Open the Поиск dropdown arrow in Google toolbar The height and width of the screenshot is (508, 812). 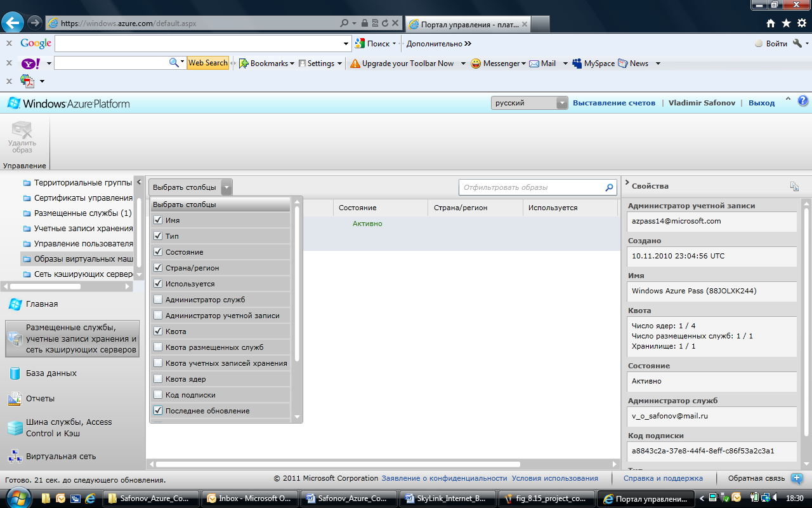[394, 44]
